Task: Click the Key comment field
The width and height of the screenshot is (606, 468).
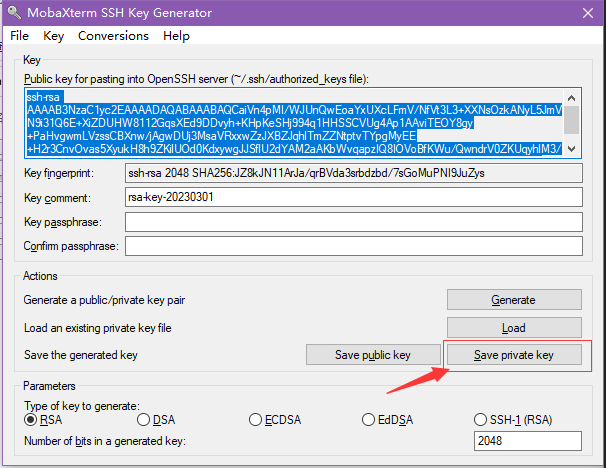Action: [x=354, y=197]
